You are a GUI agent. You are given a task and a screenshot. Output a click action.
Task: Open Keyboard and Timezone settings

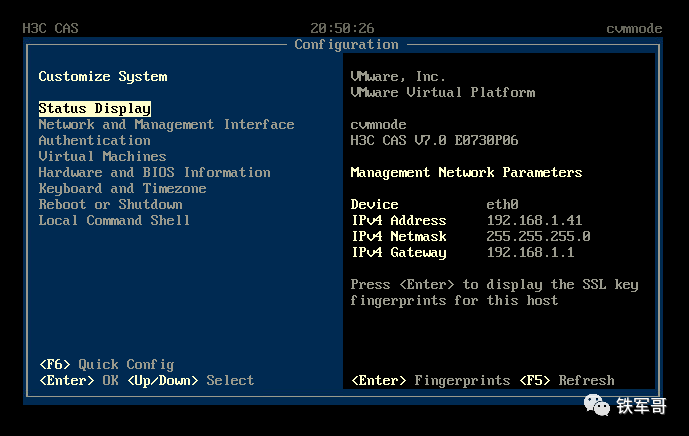[122, 189]
